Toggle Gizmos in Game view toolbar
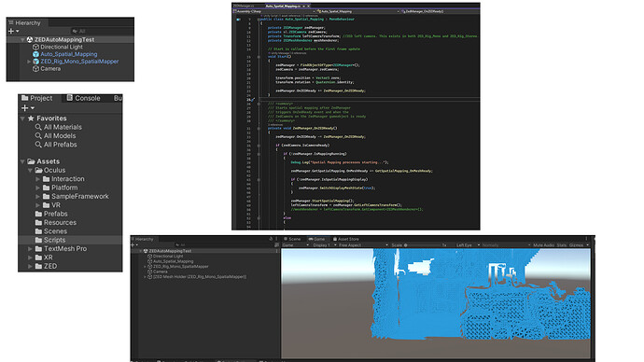 point(576,245)
